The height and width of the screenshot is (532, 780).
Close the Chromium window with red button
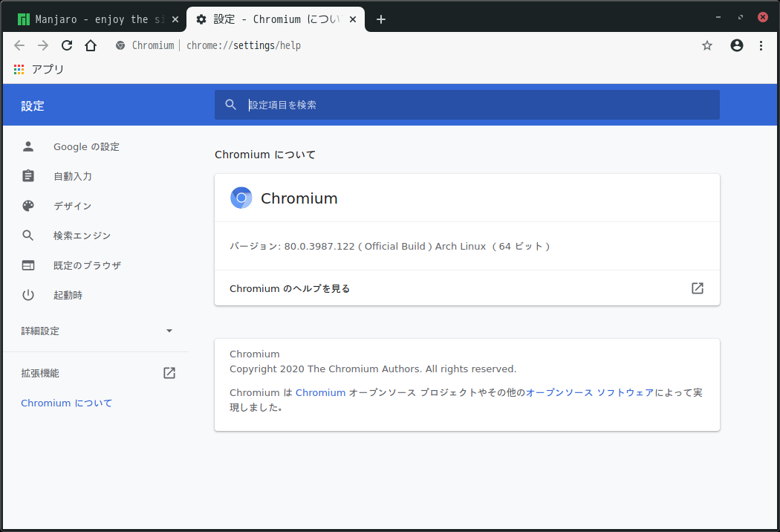tap(763, 17)
